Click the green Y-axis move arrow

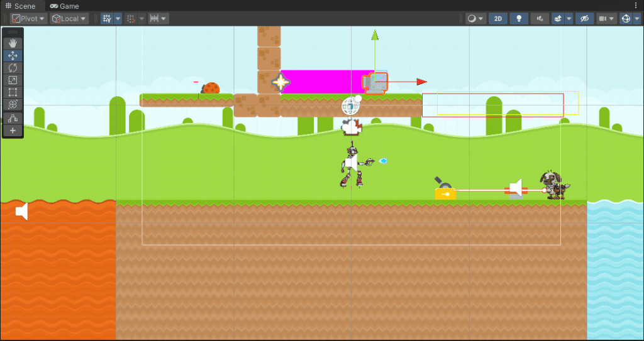pos(375,35)
